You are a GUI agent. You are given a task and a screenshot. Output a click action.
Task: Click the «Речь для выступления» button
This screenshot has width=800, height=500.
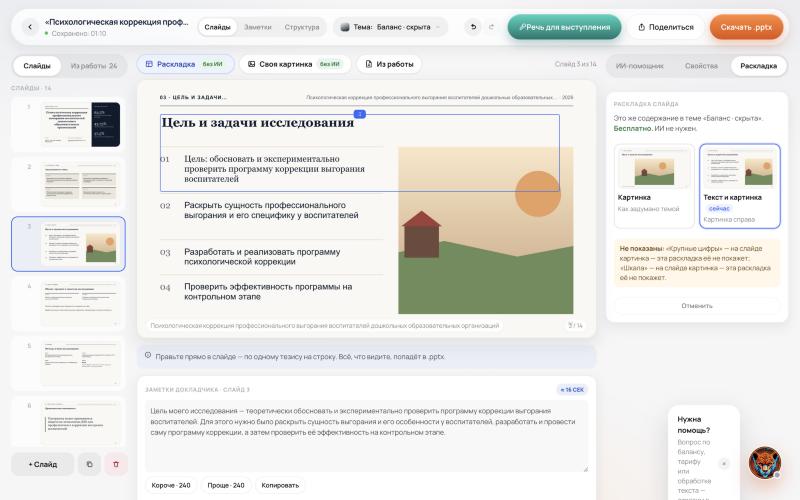564,27
